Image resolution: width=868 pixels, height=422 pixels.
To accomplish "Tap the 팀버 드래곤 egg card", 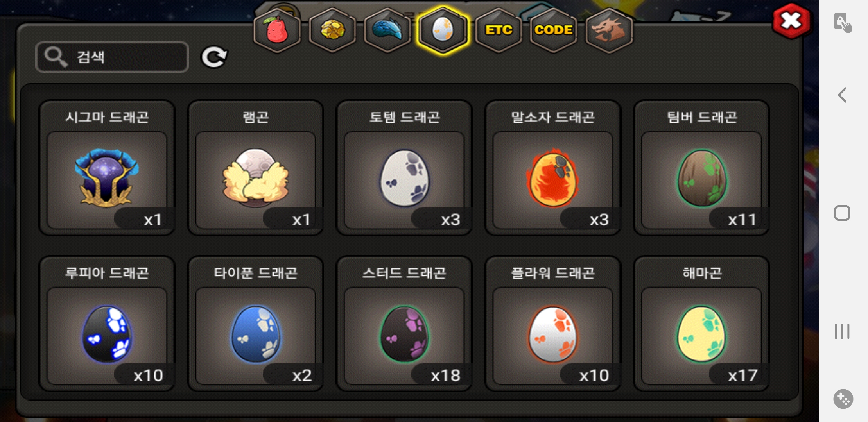I will pos(701,168).
